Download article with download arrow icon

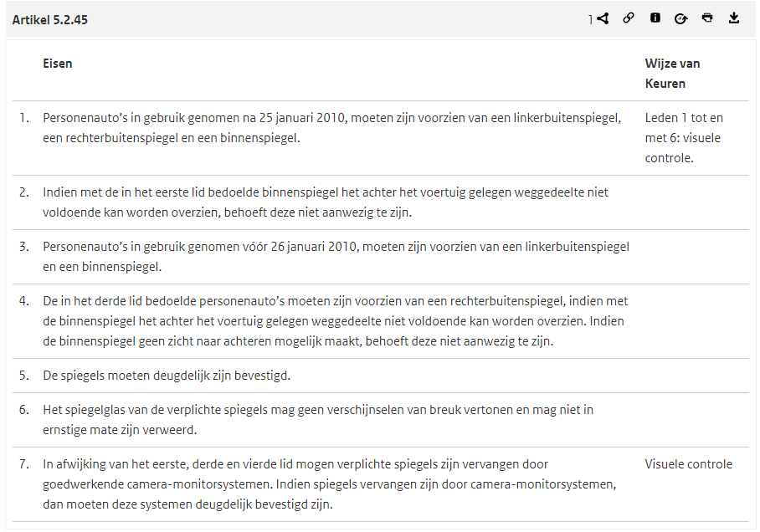pyautogui.click(x=734, y=18)
